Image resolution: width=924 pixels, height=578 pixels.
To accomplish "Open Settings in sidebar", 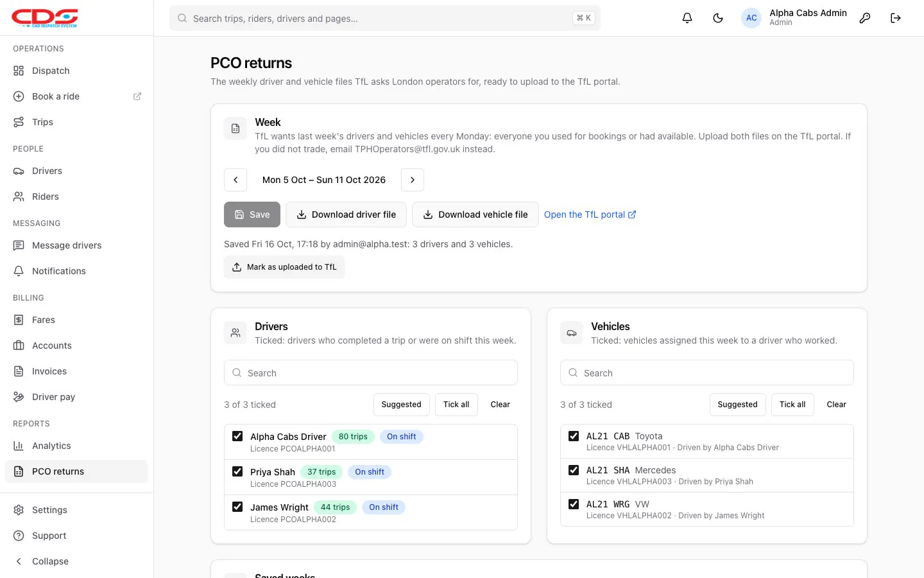I will [77, 510].
